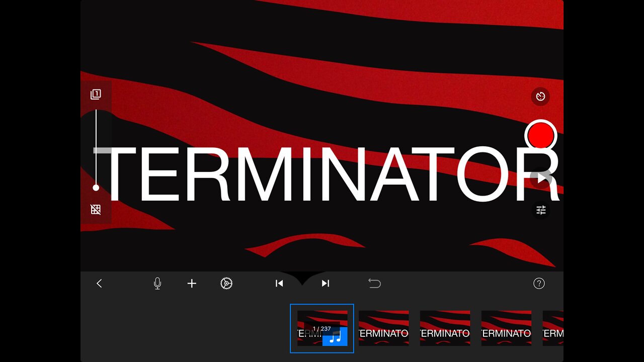Record audio with the microphone icon
This screenshot has width=644, height=362.
157,284
